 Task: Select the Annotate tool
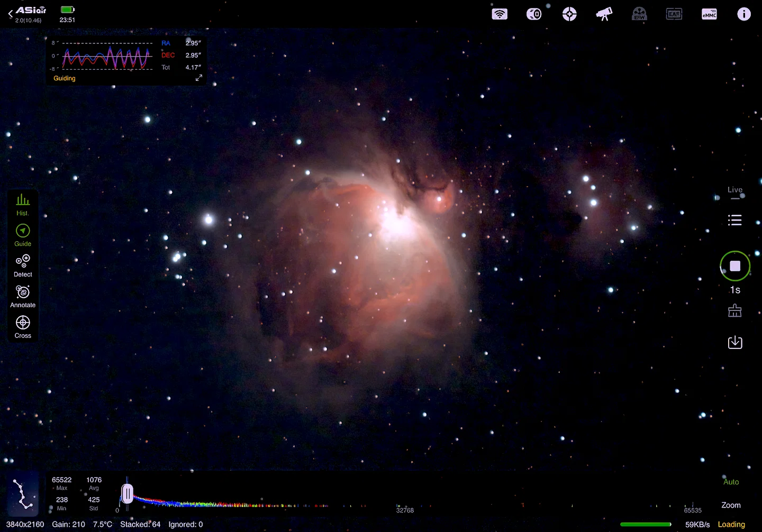point(23,297)
